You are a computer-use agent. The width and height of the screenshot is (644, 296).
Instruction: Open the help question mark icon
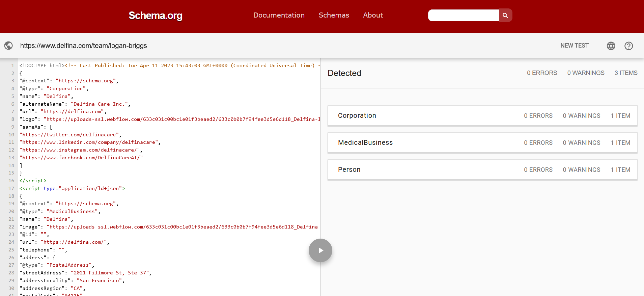(629, 46)
